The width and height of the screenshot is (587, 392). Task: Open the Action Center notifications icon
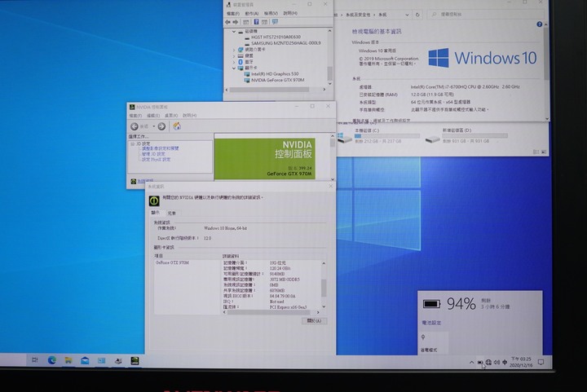point(541,362)
